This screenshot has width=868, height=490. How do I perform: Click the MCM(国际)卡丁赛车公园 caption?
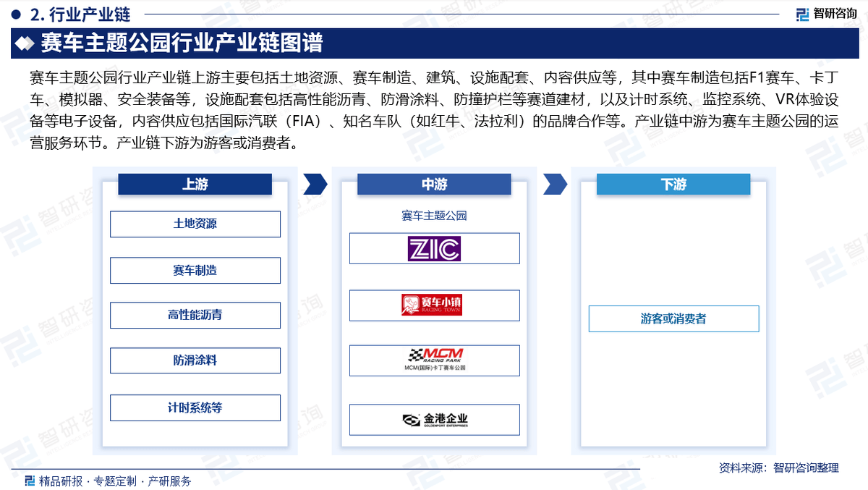(435, 368)
